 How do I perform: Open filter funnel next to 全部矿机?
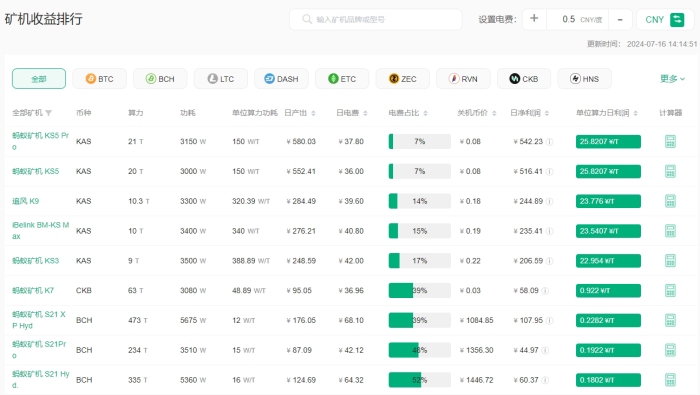tap(49, 113)
